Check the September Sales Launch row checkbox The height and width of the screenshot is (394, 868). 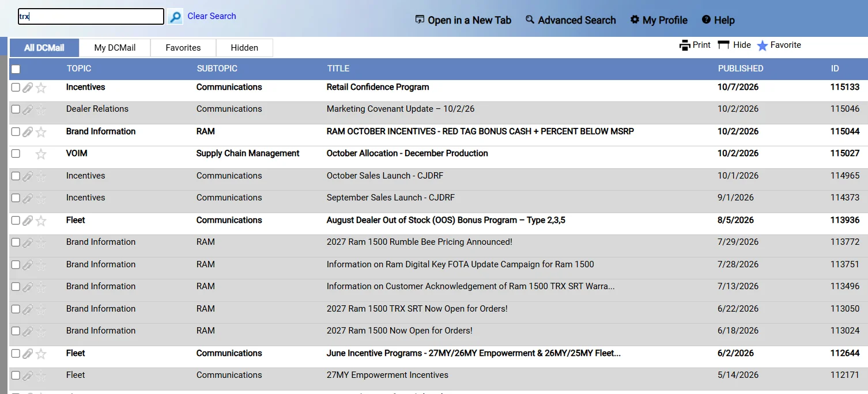pos(16,198)
